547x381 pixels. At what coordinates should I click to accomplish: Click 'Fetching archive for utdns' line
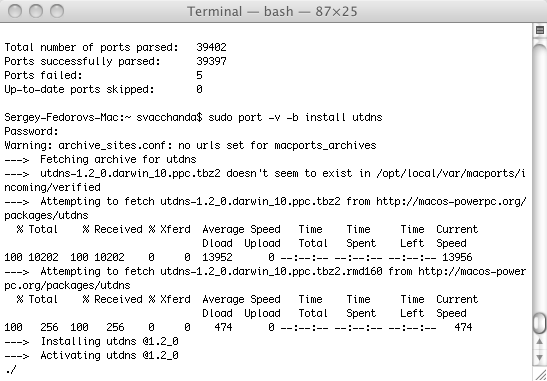[x=100, y=159]
